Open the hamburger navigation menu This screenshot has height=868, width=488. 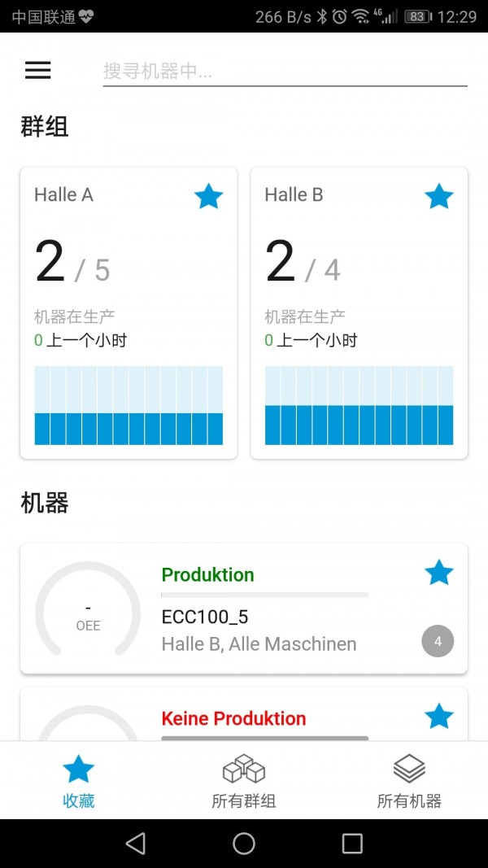tap(38, 71)
